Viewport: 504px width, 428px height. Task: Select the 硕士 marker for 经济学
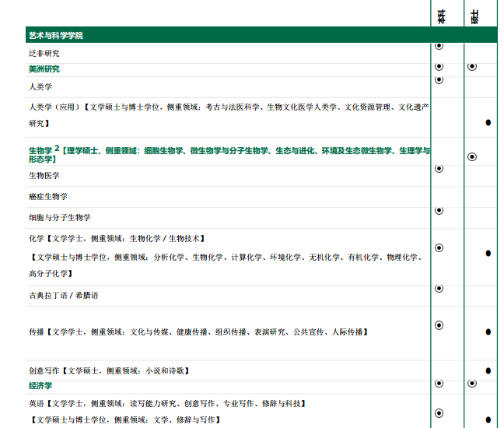(472, 384)
